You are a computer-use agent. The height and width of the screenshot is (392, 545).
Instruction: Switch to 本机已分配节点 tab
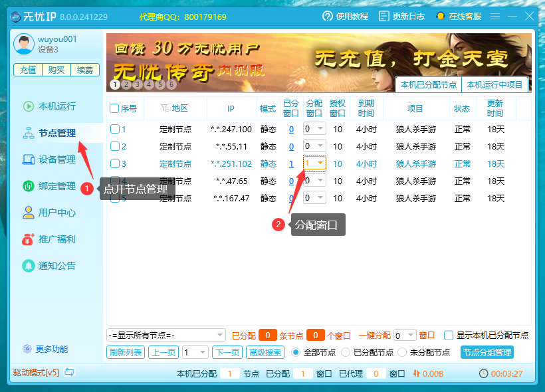pyautogui.click(x=428, y=85)
